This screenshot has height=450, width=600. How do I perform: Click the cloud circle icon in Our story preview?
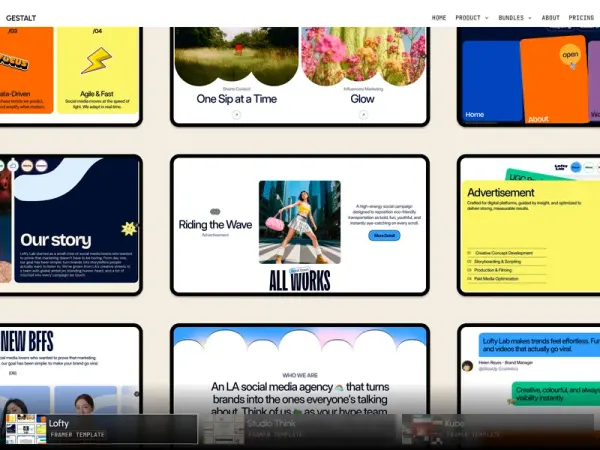click(x=13, y=165)
